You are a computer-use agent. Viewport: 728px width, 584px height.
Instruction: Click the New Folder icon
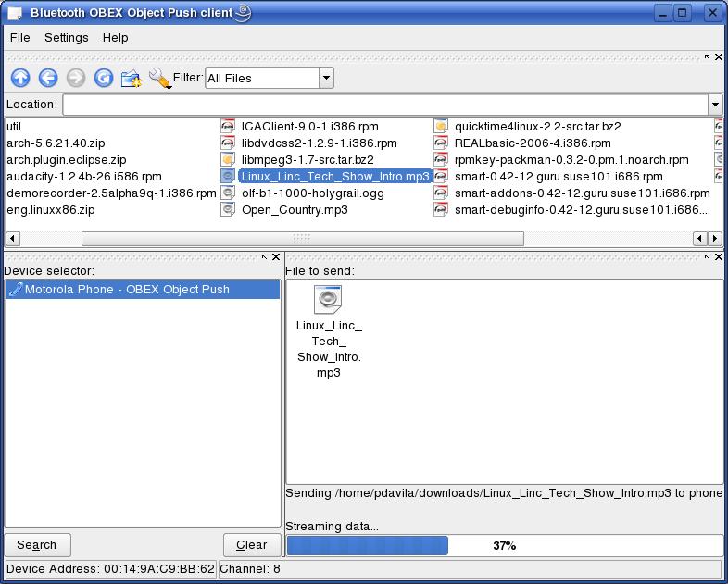(x=132, y=79)
